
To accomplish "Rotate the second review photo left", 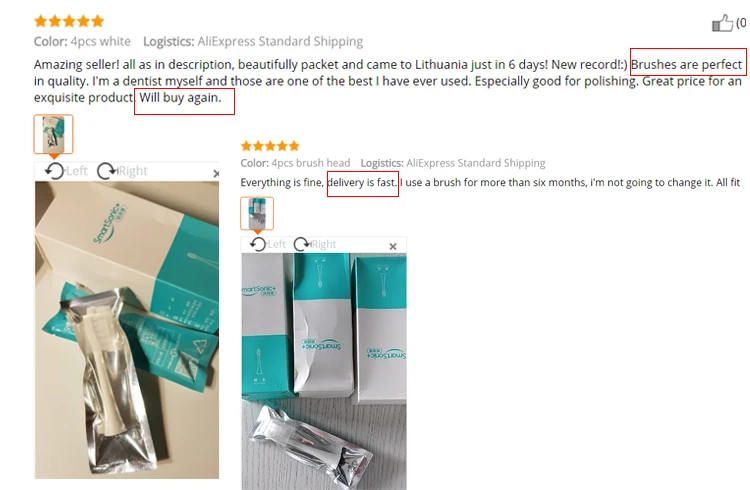I will tap(258, 245).
